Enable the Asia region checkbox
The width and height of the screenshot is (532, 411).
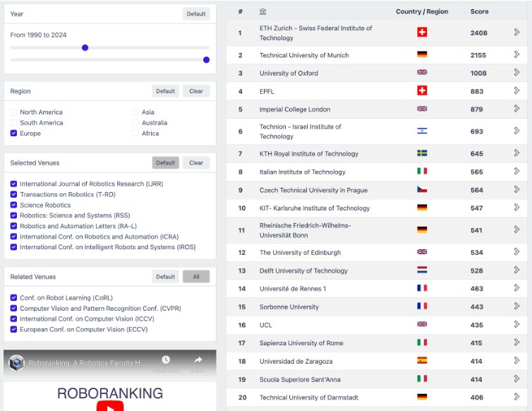135,112
